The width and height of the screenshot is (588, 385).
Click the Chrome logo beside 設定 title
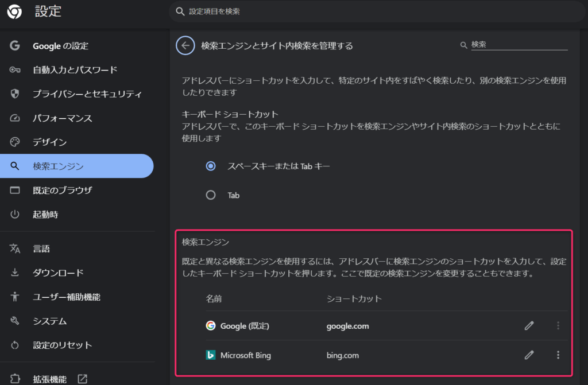pos(14,11)
